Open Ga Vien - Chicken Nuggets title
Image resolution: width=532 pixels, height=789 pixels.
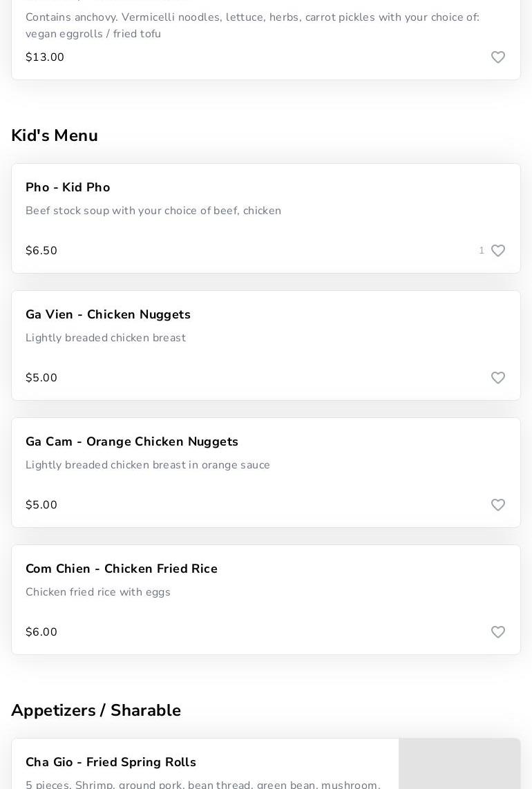coord(108,314)
